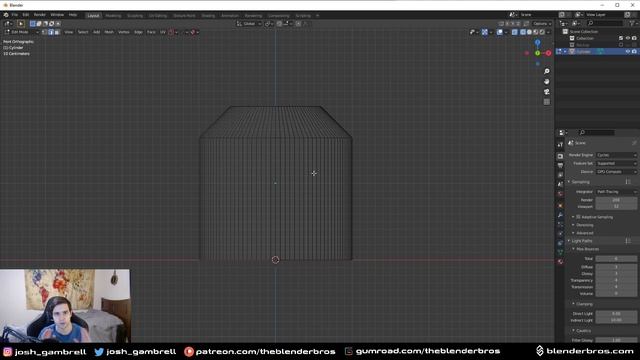
Task: Open the viewport Add menu
Action: click(x=96, y=32)
